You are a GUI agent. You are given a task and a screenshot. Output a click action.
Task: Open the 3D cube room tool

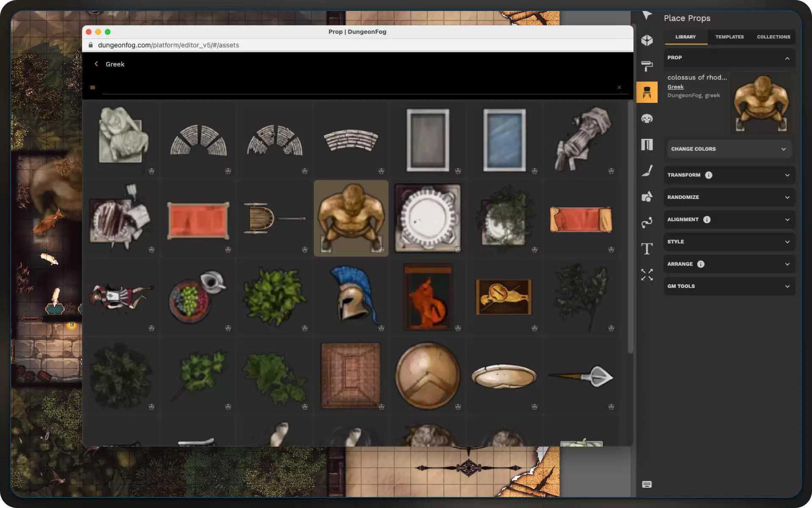coord(647,40)
